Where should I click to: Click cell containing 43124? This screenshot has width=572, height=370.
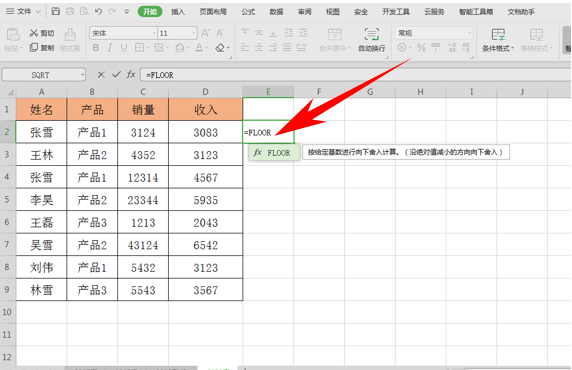[143, 245]
